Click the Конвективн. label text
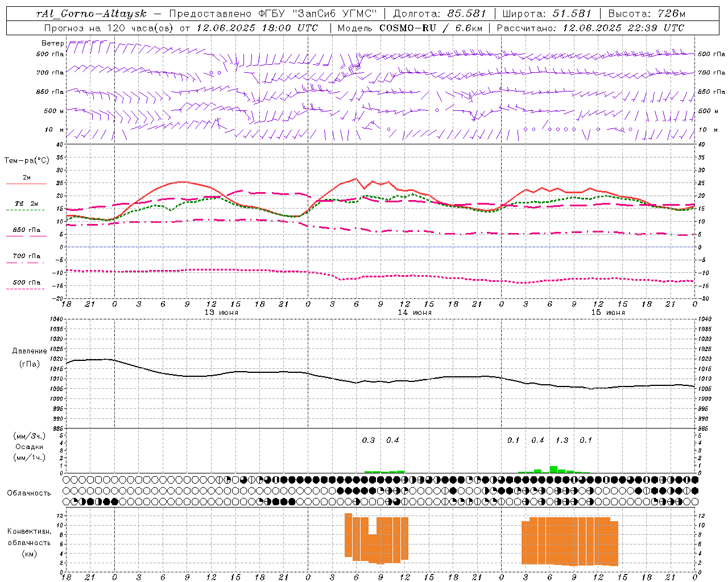Image resolution: width=728 pixels, height=582 pixels. (x=29, y=531)
